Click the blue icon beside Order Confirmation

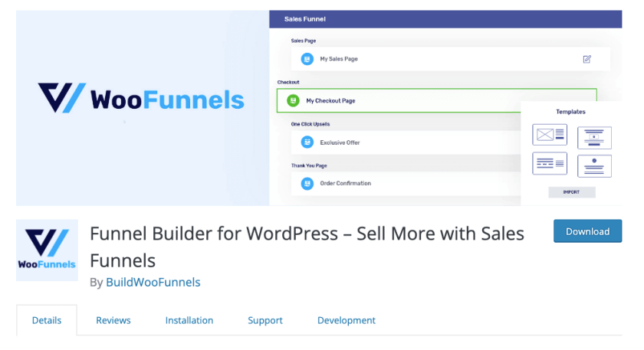coord(307,183)
